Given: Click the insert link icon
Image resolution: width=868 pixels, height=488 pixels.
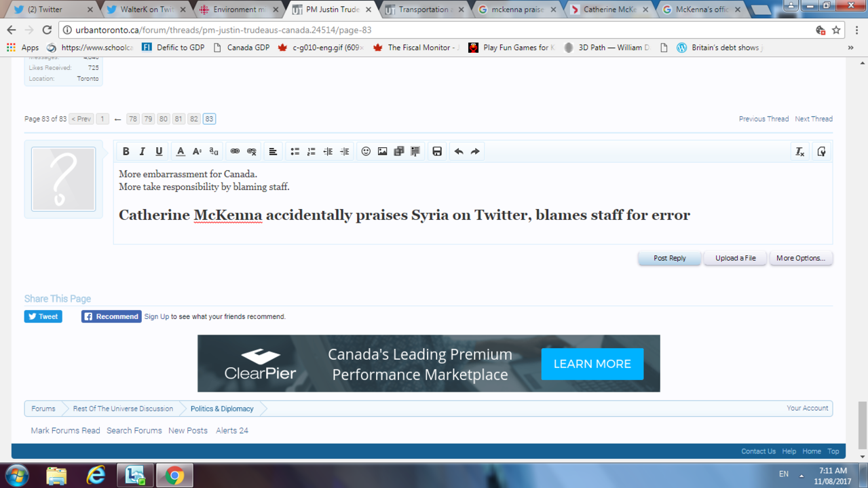Looking at the screenshot, I should 235,151.
